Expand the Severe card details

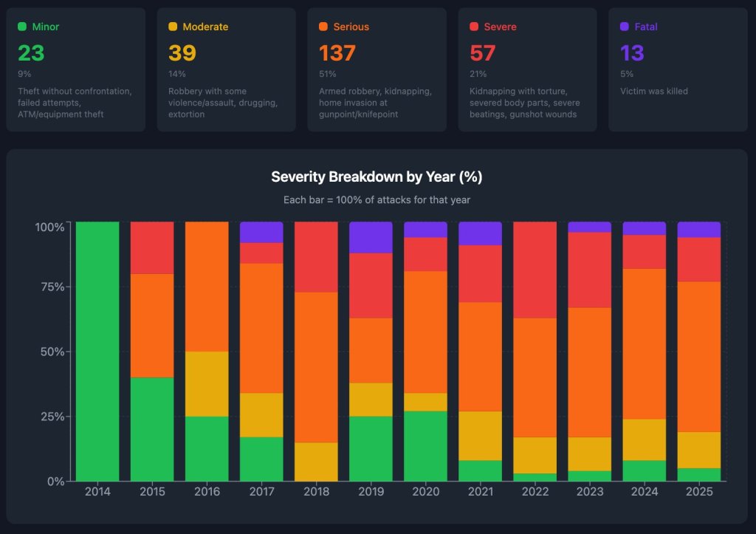[x=527, y=69]
